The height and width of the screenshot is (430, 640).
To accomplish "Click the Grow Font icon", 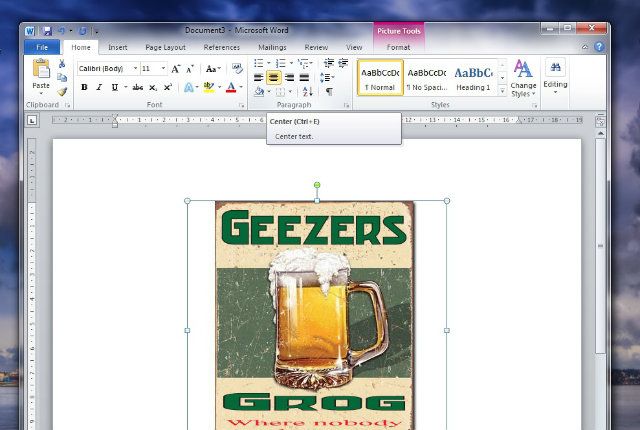I will 176,69.
